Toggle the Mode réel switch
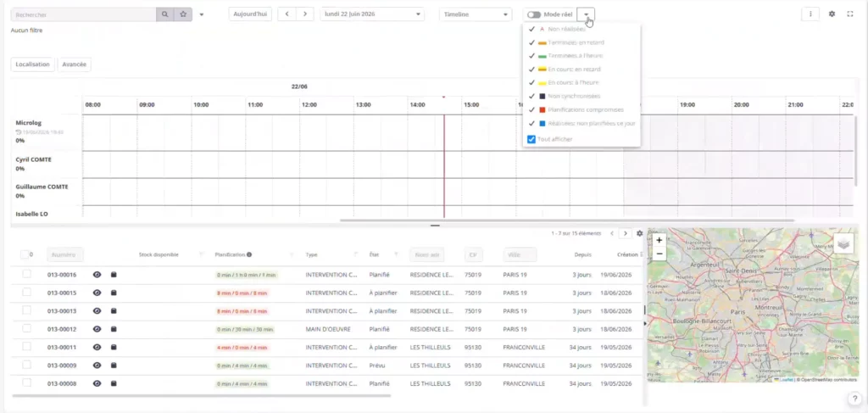868x413 pixels. pyautogui.click(x=534, y=14)
